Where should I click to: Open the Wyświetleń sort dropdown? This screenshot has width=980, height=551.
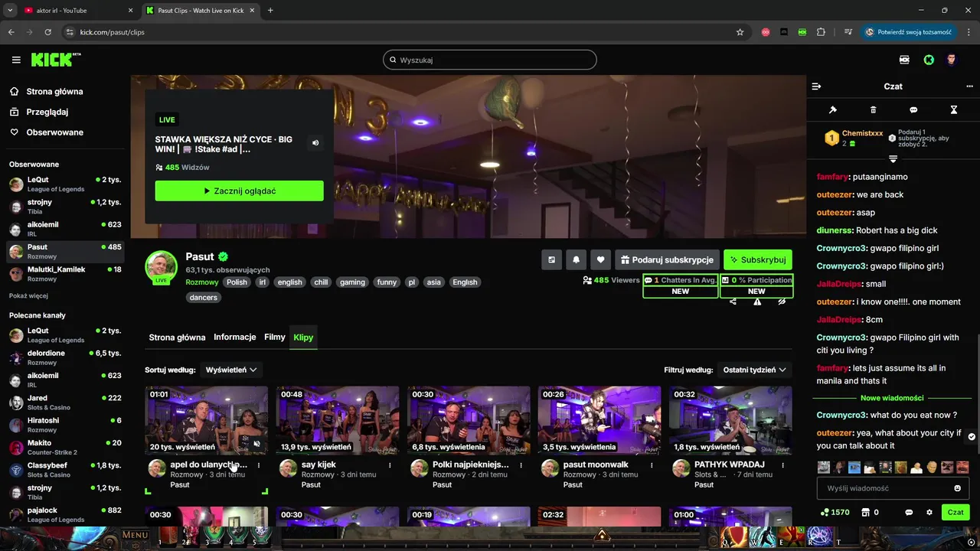click(230, 370)
